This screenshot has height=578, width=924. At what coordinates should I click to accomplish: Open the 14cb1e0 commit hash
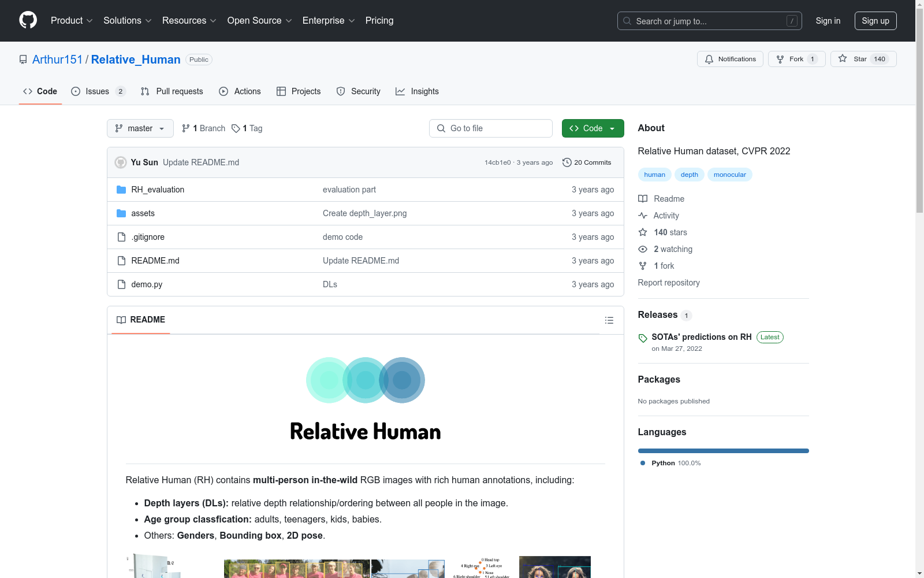click(x=498, y=162)
